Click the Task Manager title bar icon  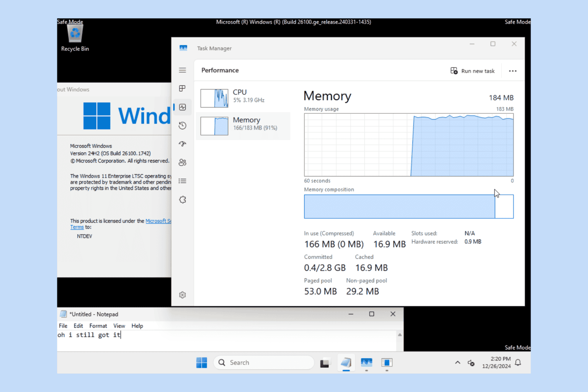pos(183,48)
